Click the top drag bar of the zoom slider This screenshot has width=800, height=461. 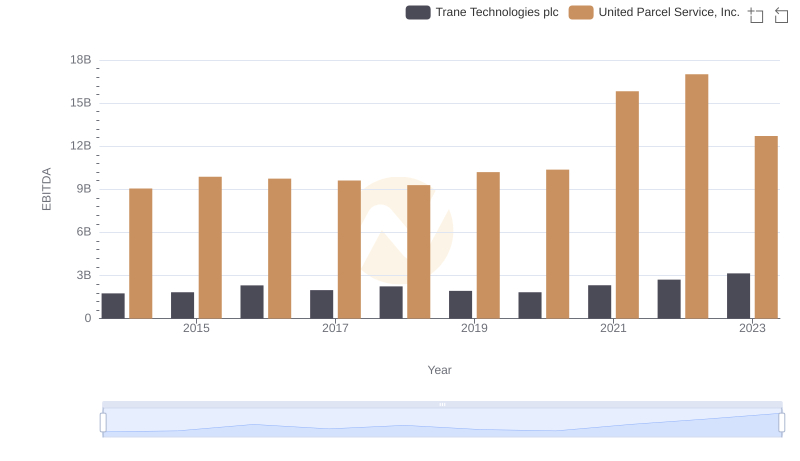pos(442,404)
